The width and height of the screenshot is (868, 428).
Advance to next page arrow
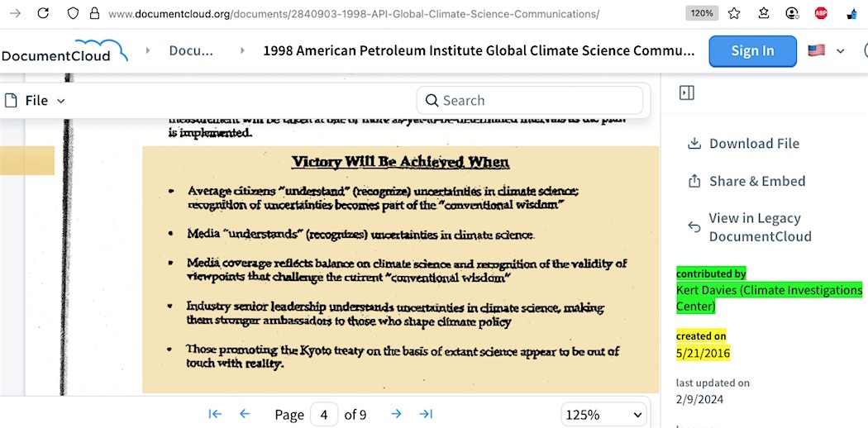396,414
